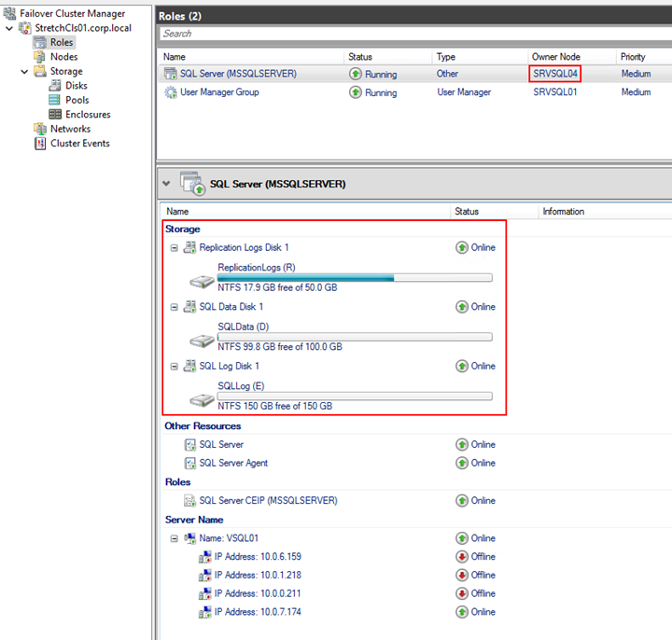Collapse the Name: VSQL01 entry
672x640 pixels.
point(174,538)
